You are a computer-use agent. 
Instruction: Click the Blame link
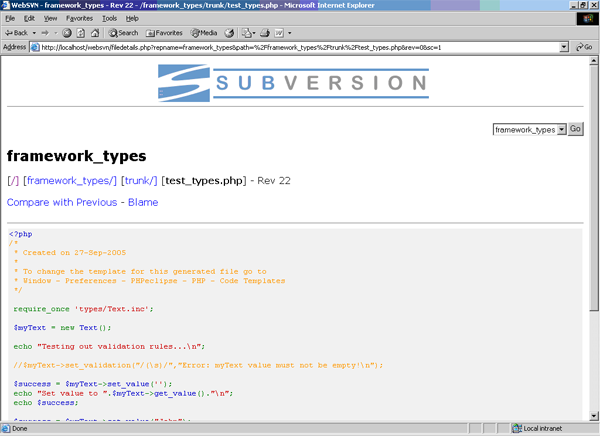[x=143, y=203]
